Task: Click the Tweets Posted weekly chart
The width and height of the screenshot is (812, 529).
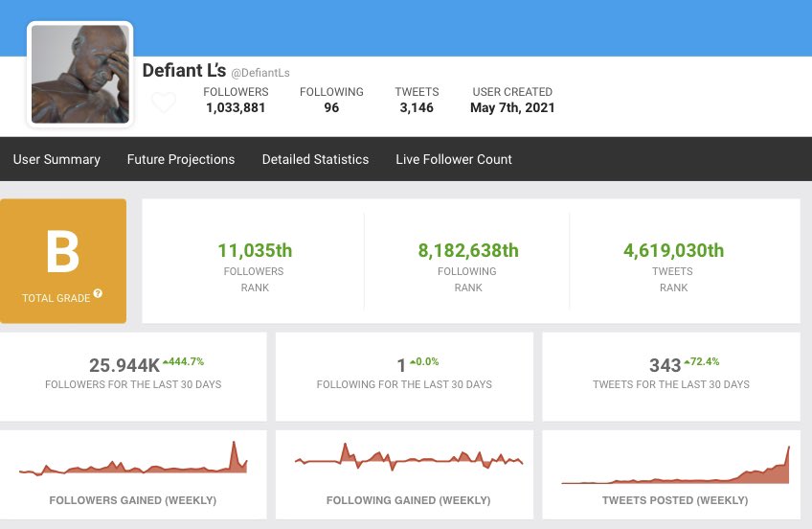Action: point(675,465)
